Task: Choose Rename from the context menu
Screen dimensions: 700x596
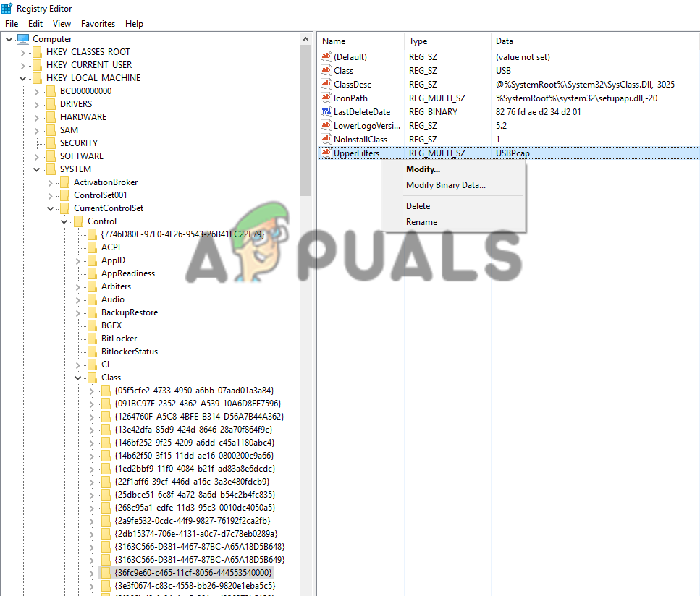Action: point(420,221)
